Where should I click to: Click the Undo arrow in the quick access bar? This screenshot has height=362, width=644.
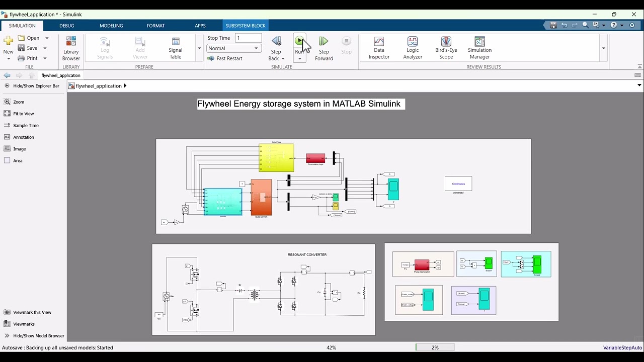[564, 25]
